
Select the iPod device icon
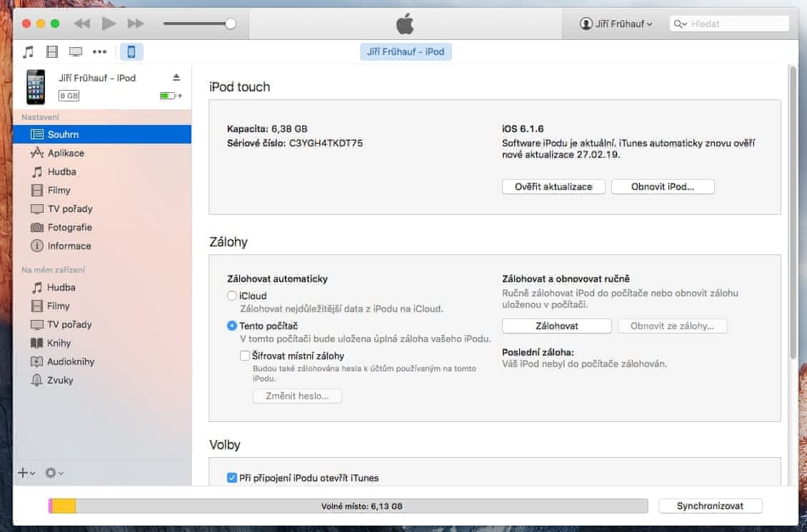[x=131, y=51]
